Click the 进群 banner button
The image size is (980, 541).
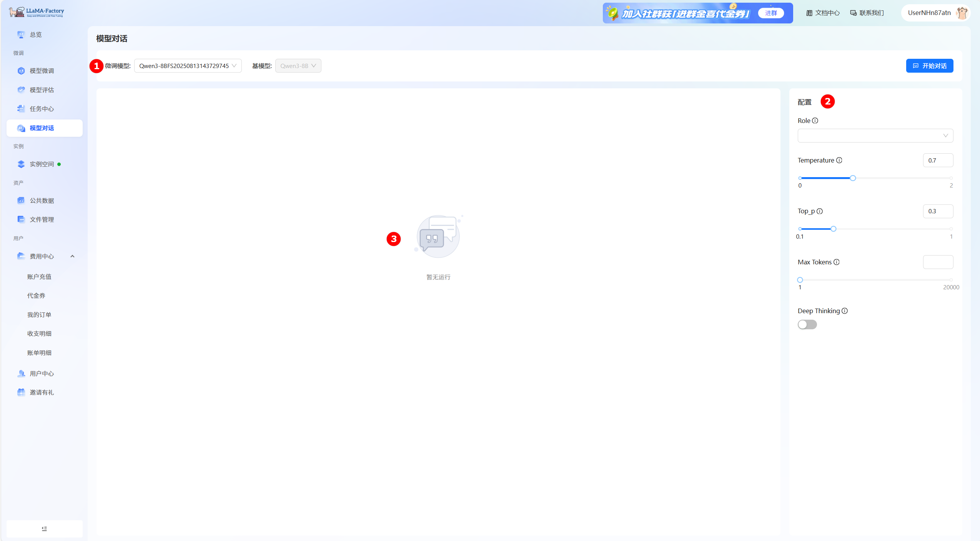[771, 13]
